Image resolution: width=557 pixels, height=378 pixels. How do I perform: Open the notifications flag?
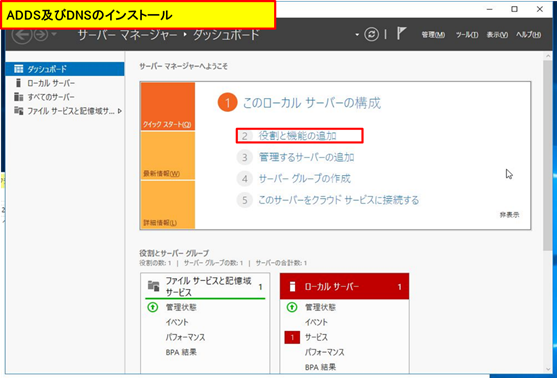(401, 34)
